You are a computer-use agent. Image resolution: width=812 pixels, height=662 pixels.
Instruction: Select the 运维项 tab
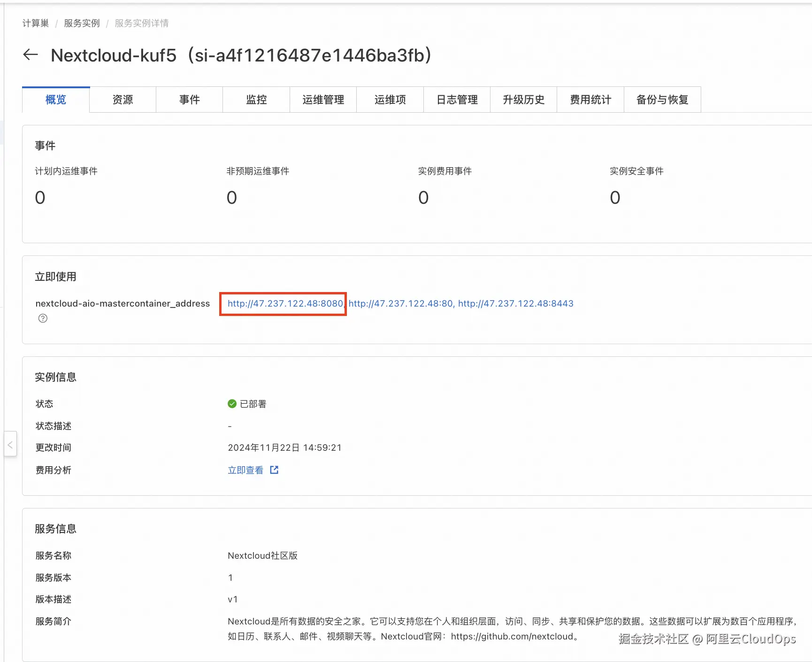pos(390,100)
